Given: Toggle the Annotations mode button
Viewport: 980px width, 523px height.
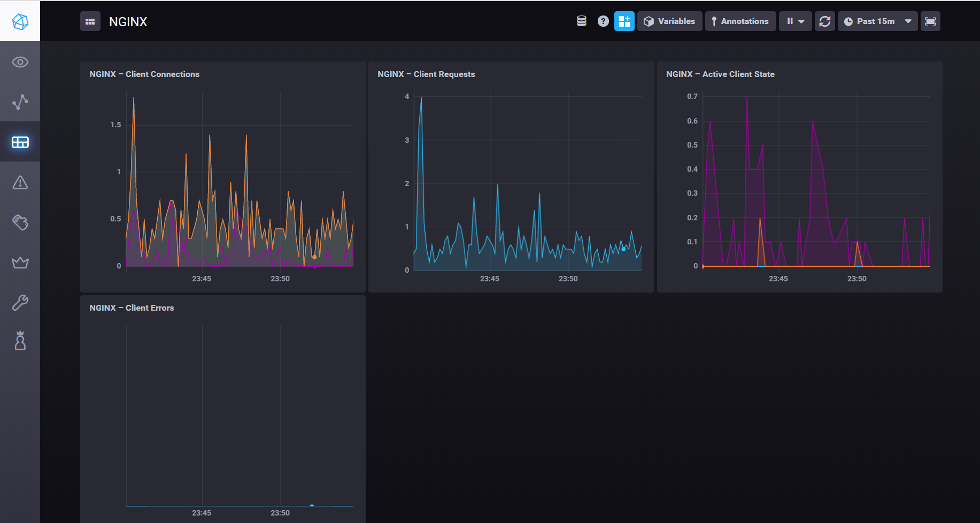Looking at the screenshot, I should (x=740, y=21).
